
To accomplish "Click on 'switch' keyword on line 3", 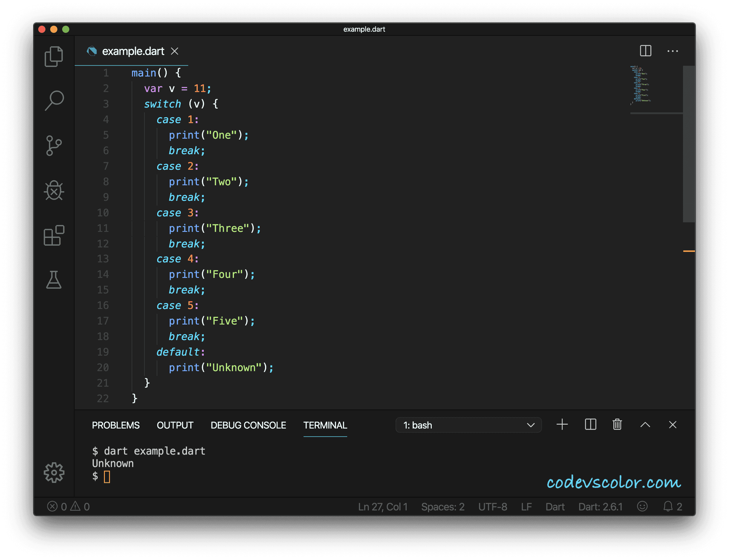I will (x=162, y=104).
